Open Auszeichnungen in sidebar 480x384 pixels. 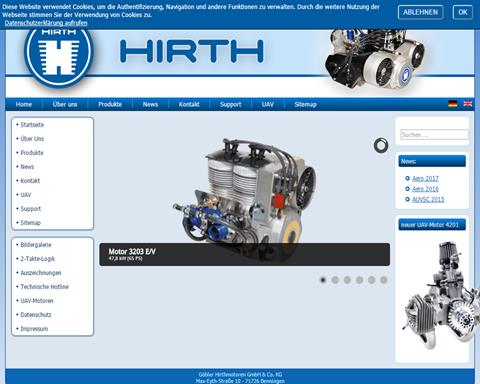41,273
